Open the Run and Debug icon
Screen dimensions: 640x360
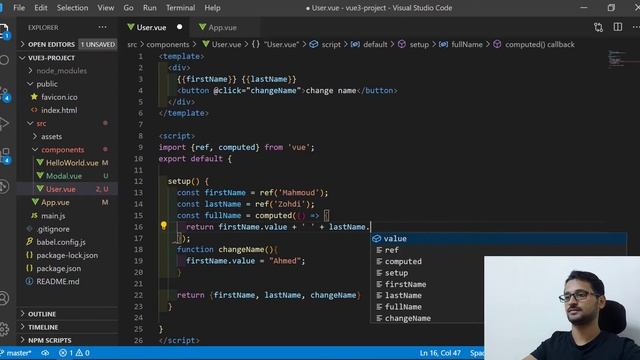[4, 123]
